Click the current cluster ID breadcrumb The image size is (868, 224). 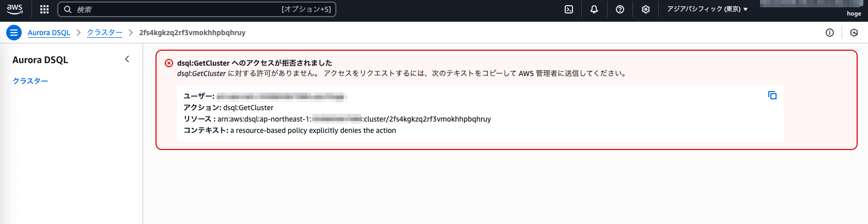pos(192,33)
